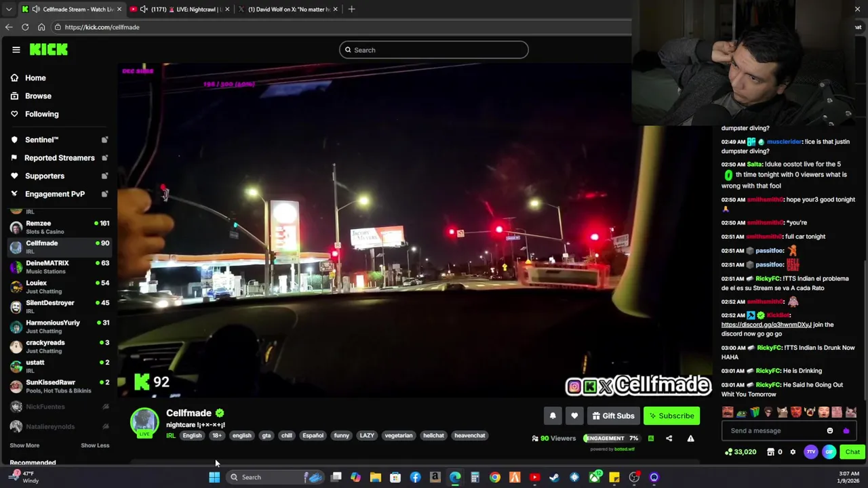This screenshot has width=868, height=488.
Task: Click the browser back arrow
Action: pyautogui.click(x=9, y=27)
